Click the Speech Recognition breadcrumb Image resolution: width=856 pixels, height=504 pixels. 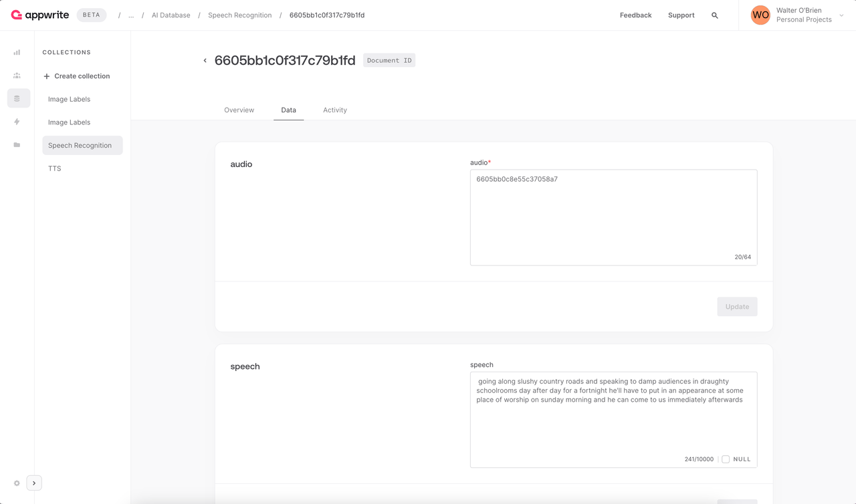239,15
